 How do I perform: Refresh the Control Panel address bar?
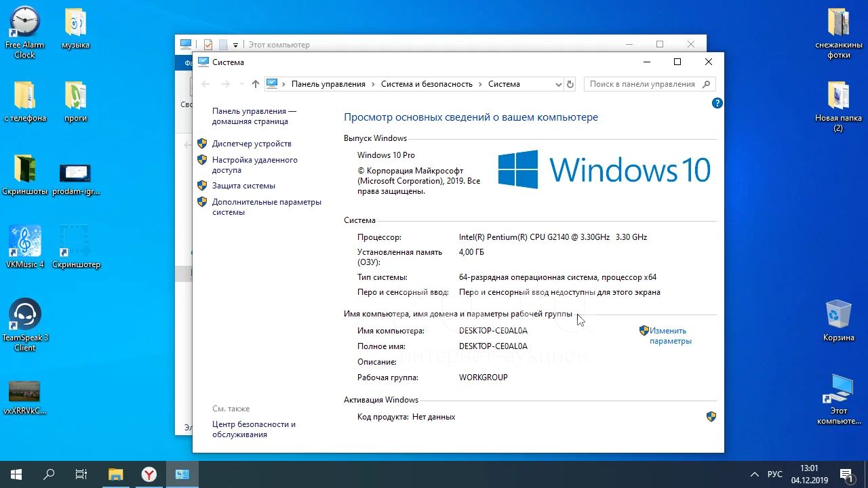(x=570, y=84)
